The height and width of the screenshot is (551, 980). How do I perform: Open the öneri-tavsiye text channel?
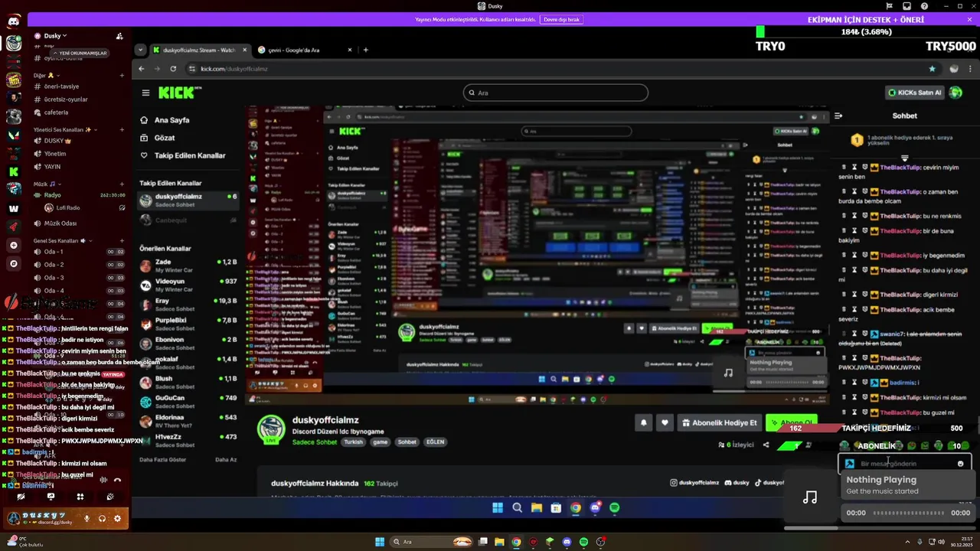(61, 86)
